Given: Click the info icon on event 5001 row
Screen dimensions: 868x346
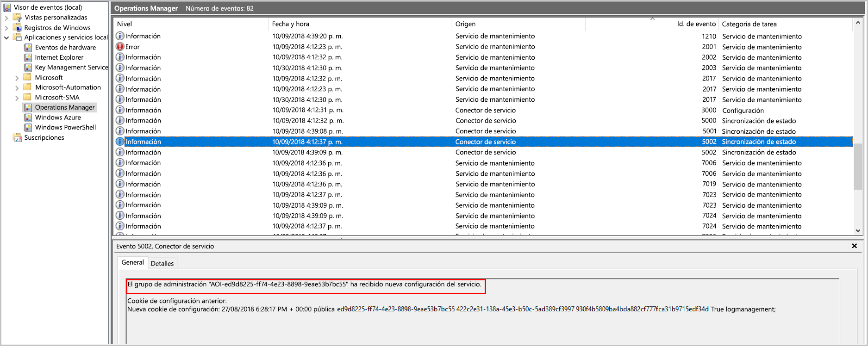Looking at the screenshot, I should (x=120, y=131).
